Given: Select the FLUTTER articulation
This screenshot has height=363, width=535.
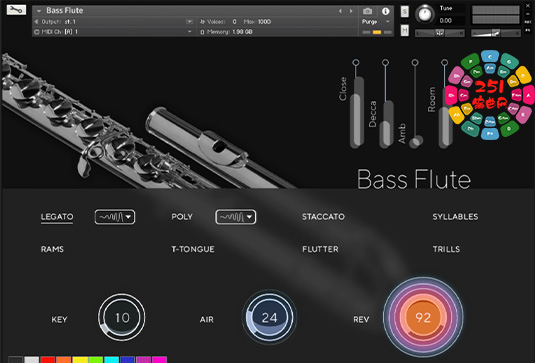Looking at the screenshot, I should [320, 249].
